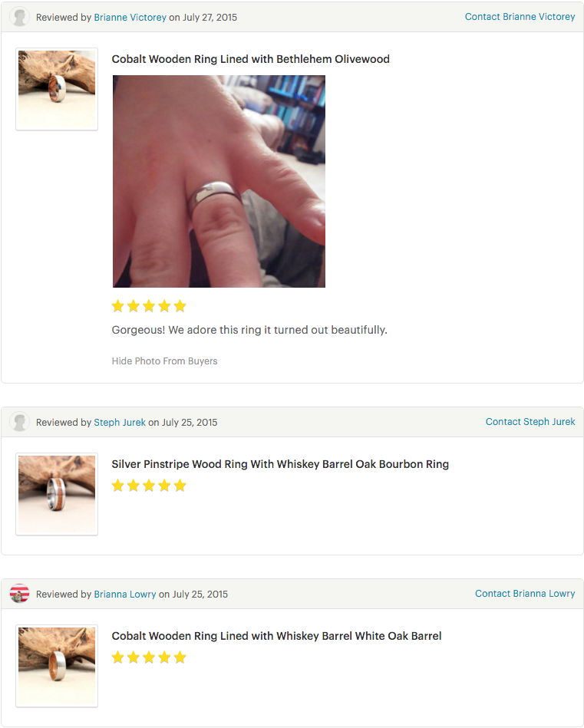This screenshot has width=584, height=728.
Task: Open the Brianna Lowry reviewer profile link
Action: tap(125, 594)
